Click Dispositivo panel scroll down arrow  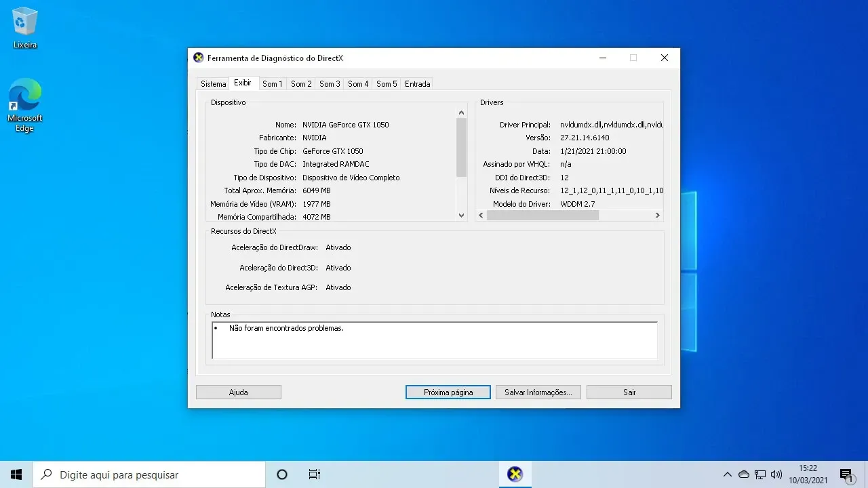(462, 216)
